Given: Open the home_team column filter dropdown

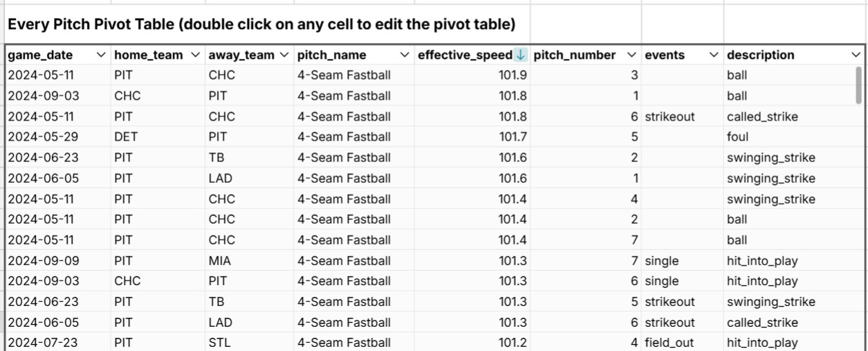Looking at the screenshot, I should [x=194, y=55].
